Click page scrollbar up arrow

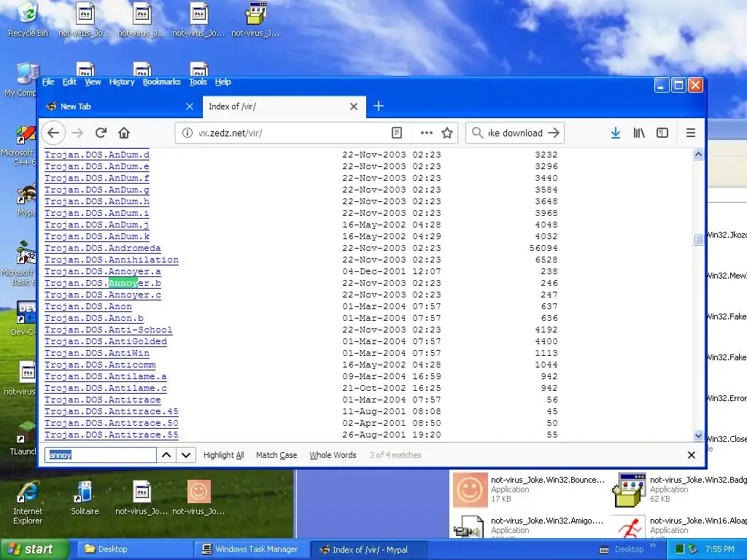tap(698, 155)
